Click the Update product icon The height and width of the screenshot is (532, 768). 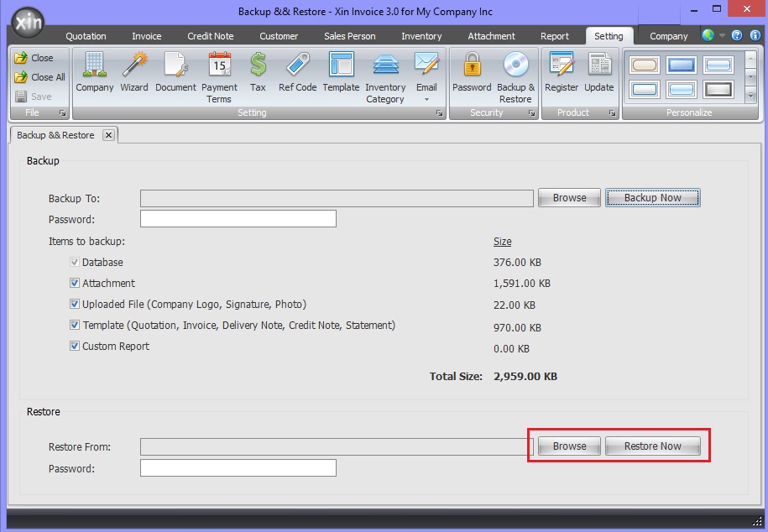pos(599,72)
